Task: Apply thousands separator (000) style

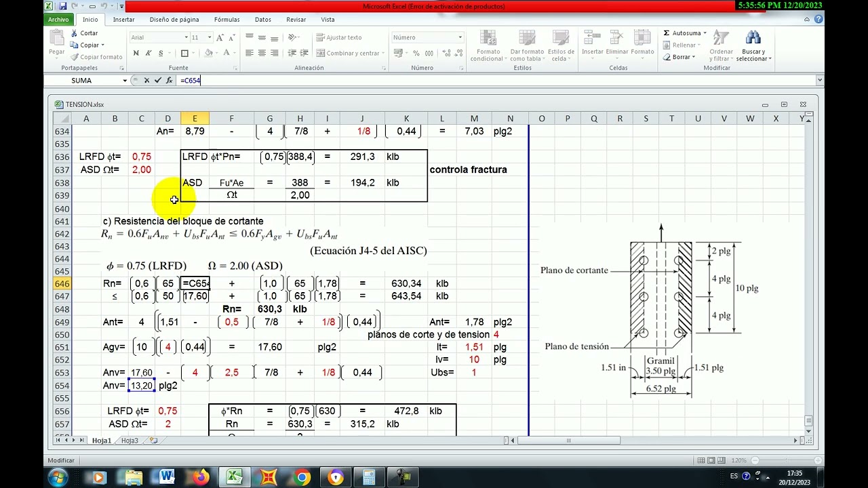Action: [429, 53]
